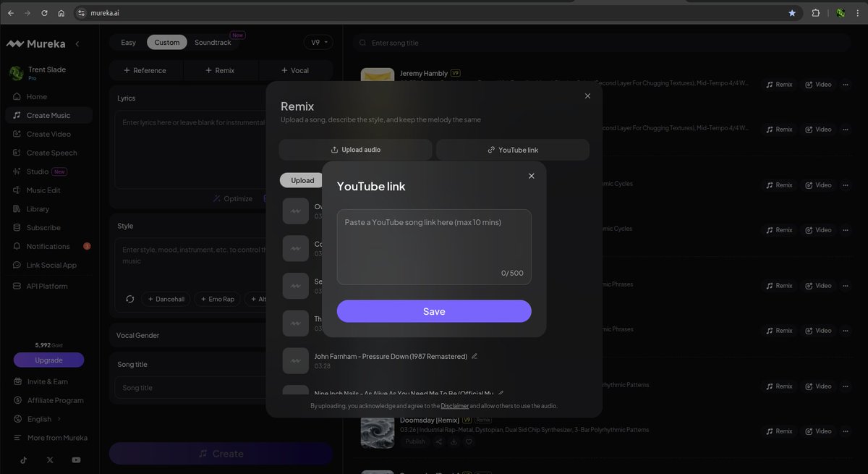The width and height of the screenshot is (868, 474).
Task: Open the browser extensions puzzle icon
Action: tap(816, 13)
